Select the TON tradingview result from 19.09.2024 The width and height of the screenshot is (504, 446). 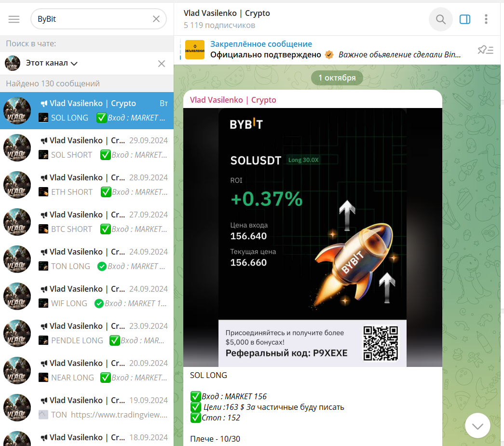point(87,407)
